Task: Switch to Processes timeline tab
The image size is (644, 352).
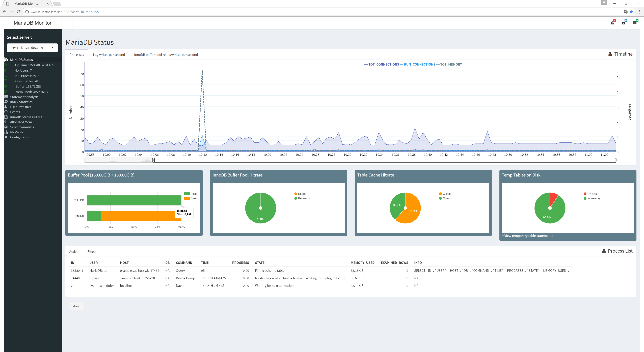Action: click(x=76, y=54)
